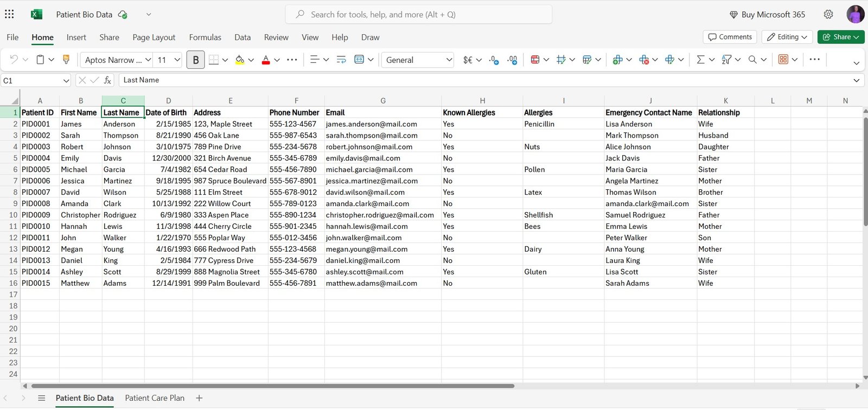Click the Insert Function fx icon
This screenshot has height=410, width=868.
coord(107,80)
